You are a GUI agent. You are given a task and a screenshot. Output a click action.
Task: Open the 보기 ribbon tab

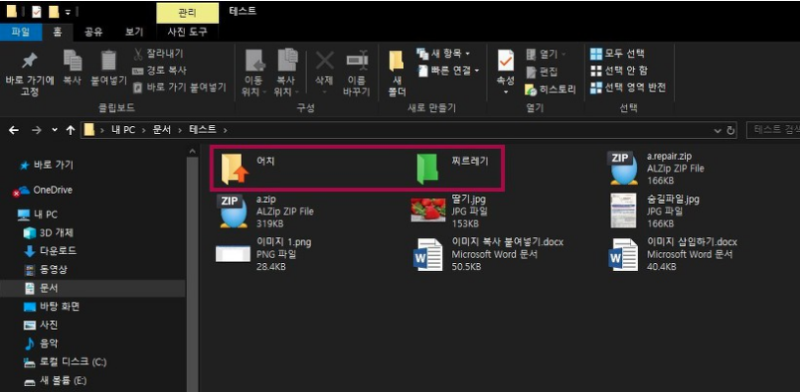(x=134, y=32)
